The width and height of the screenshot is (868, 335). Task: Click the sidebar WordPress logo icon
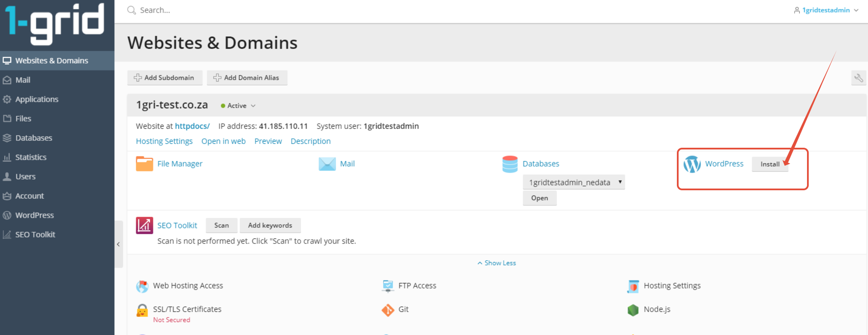tap(7, 215)
